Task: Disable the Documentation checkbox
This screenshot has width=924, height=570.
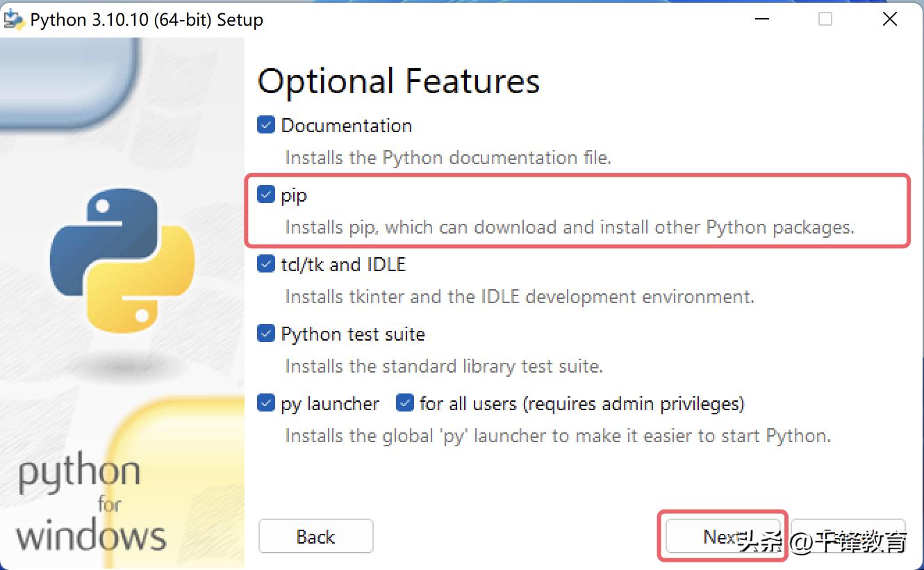Action: (x=265, y=124)
